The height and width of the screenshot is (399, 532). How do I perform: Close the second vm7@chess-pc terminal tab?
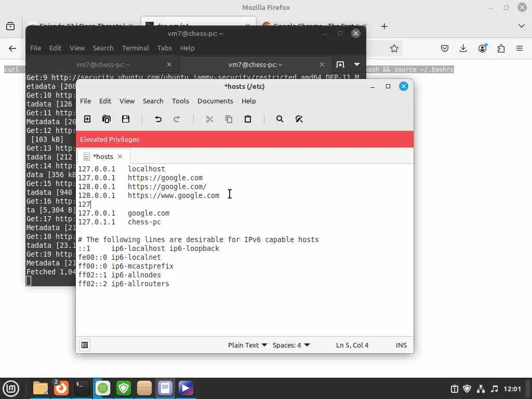[322, 64]
